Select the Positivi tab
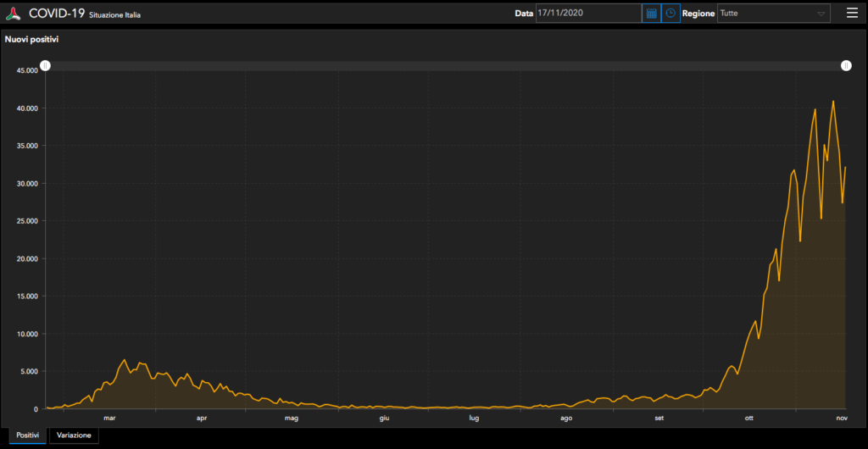The height and width of the screenshot is (449, 868). tap(28, 435)
